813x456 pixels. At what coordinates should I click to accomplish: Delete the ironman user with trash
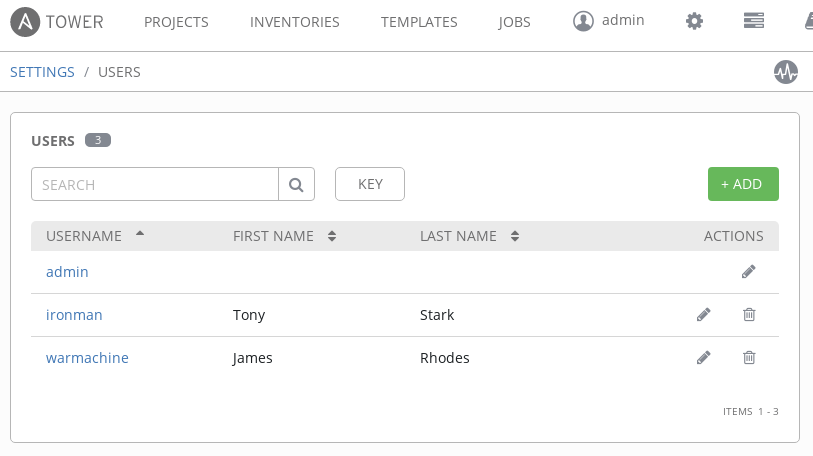pyautogui.click(x=749, y=314)
